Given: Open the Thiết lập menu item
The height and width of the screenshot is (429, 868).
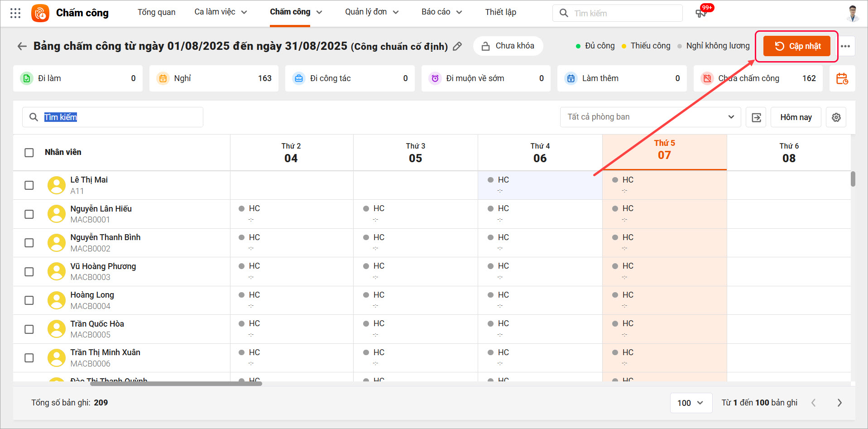Looking at the screenshot, I should [x=500, y=12].
